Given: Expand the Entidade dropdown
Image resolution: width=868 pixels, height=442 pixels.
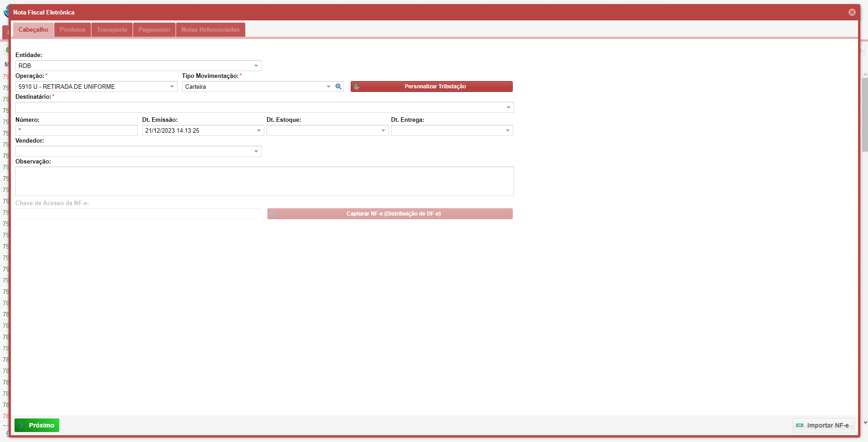Looking at the screenshot, I should click(x=256, y=66).
